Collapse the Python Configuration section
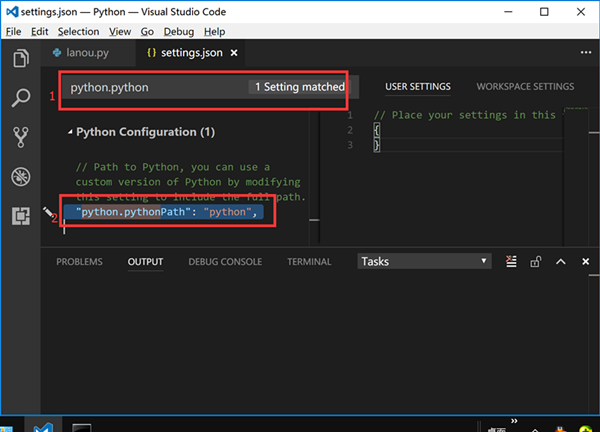This screenshot has width=600, height=432. click(70, 132)
